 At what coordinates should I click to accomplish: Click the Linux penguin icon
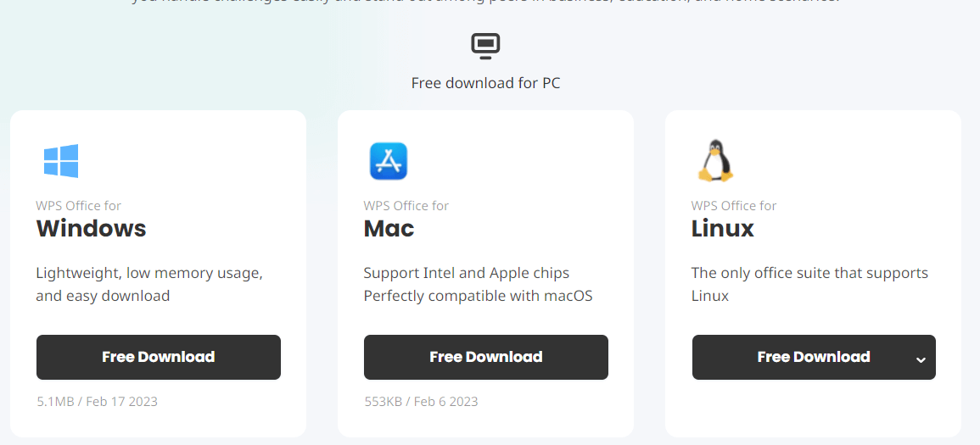point(714,161)
